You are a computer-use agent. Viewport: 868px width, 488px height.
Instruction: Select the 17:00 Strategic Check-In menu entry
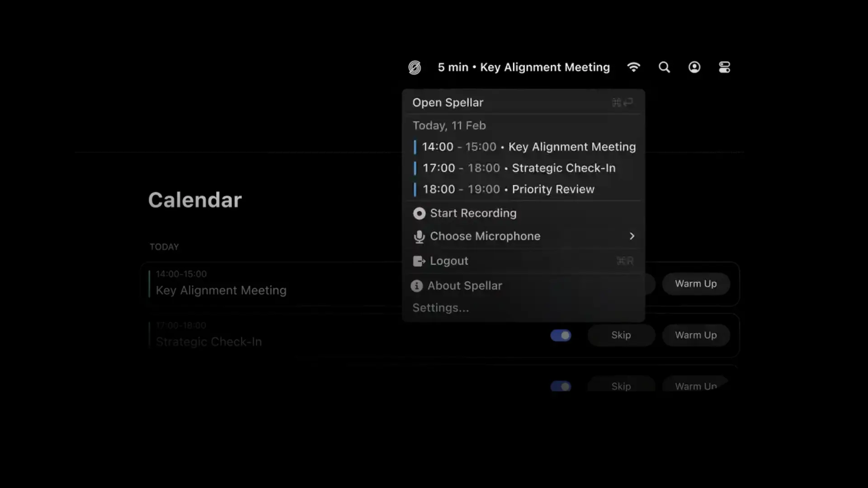pos(524,168)
